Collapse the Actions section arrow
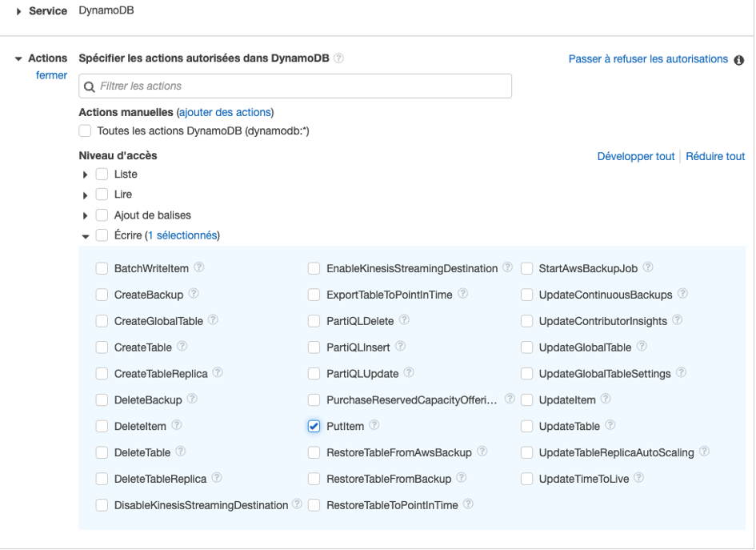Viewport: 756px width, 550px height. tap(18, 59)
